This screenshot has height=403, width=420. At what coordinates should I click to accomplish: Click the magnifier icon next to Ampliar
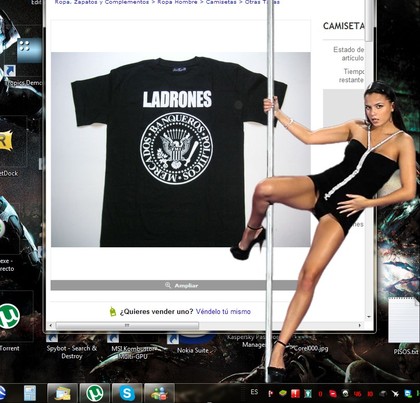[x=168, y=285]
